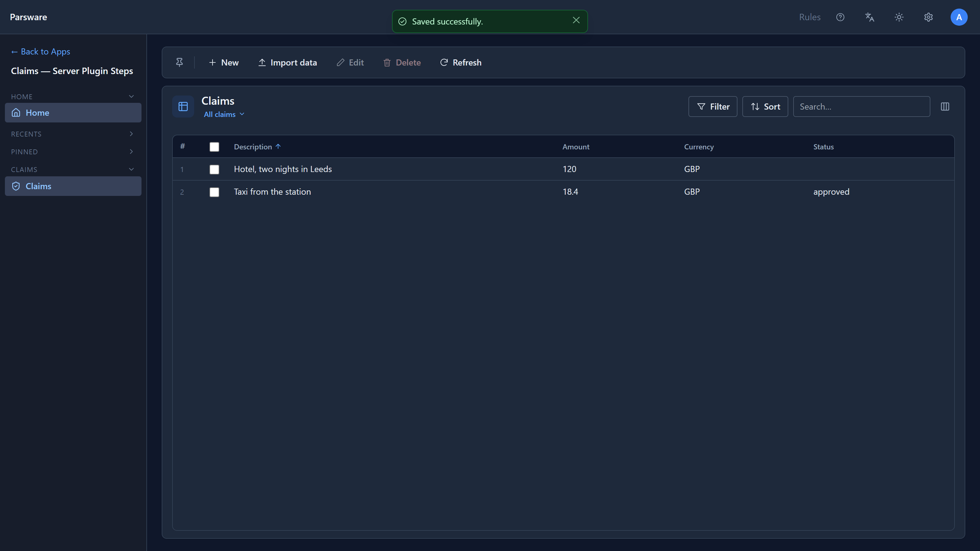Screen dimensions: 980x551
Task: Check the Hotel, two nights in Leeds row
Action: (x=214, y=169)
